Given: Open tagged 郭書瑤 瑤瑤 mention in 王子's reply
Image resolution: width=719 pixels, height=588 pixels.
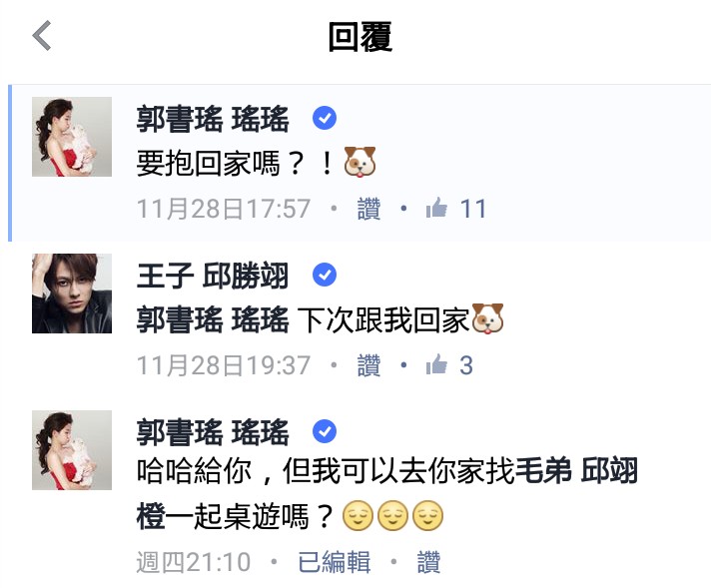Looking at the screenshot, I should [213, 319].
